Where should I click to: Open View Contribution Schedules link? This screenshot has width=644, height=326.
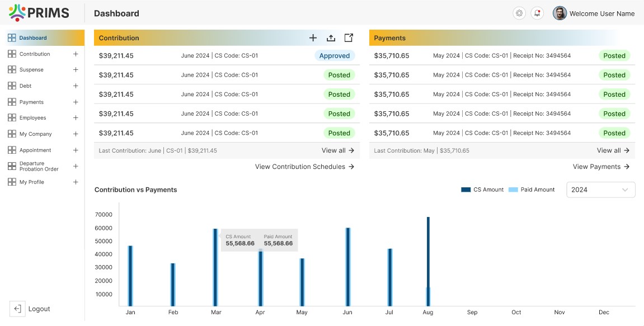click(304, 167)
